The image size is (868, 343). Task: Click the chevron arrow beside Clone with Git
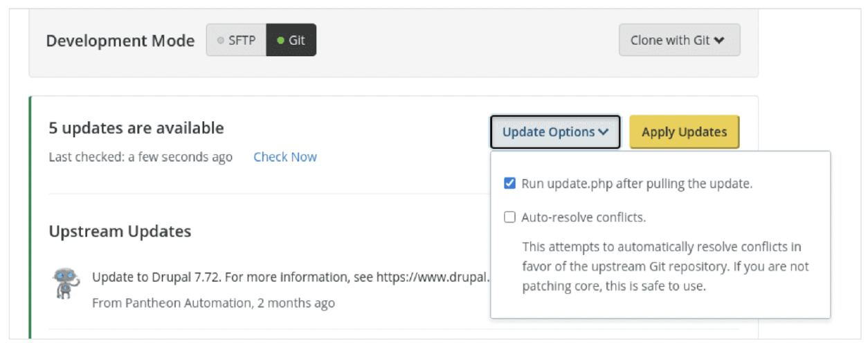tap(719, 41)
